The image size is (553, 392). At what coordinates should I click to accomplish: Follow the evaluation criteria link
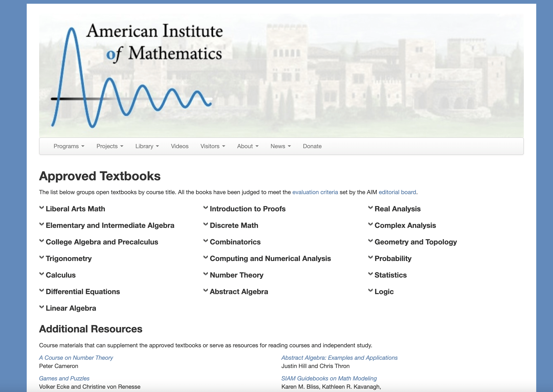tap(315, 192)
